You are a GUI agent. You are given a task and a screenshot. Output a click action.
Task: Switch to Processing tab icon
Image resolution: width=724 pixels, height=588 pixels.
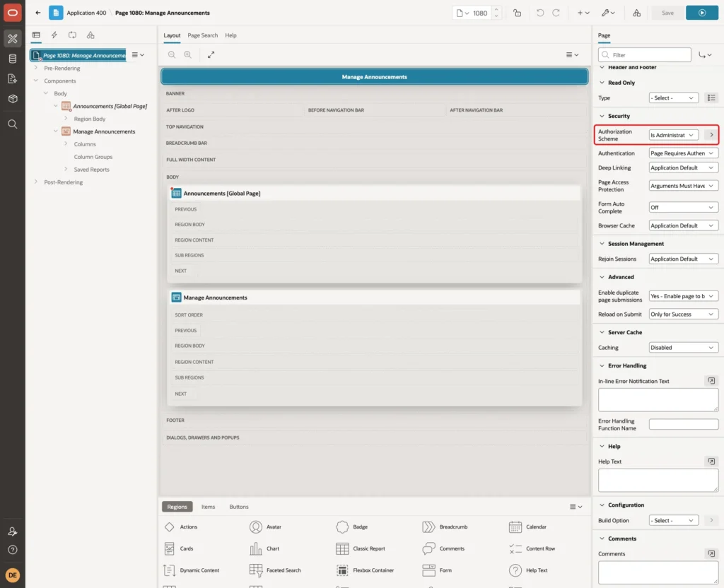[72, 35]
